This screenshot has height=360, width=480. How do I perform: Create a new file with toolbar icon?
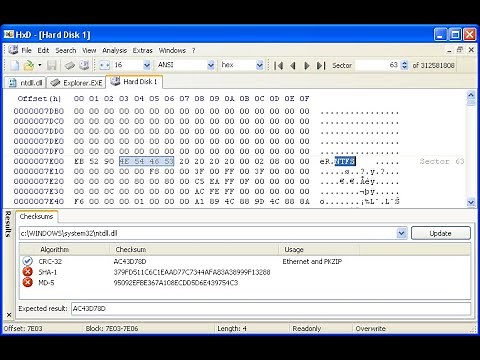click(14, 65)
